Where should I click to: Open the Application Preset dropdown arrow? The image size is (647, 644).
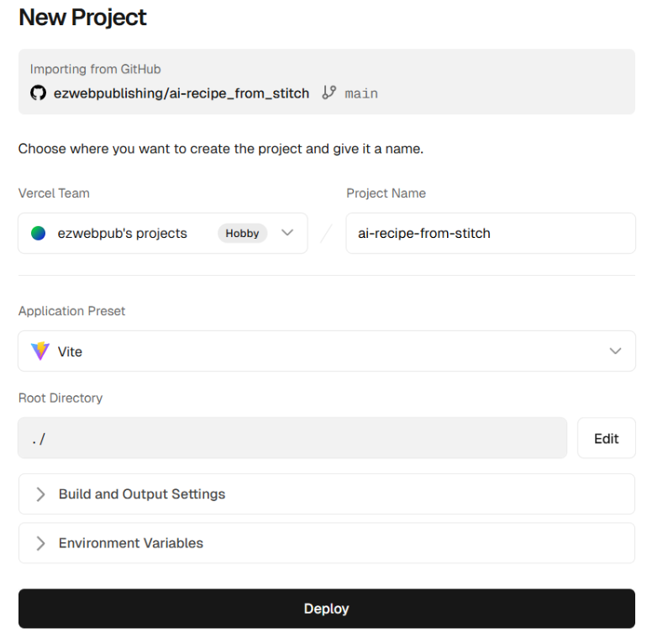point(616,351)
